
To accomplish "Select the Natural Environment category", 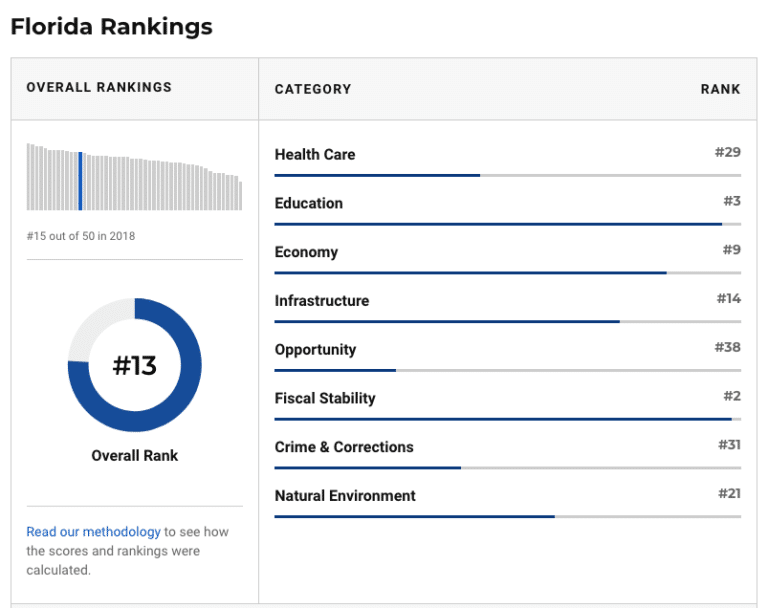I will (345, 496).
